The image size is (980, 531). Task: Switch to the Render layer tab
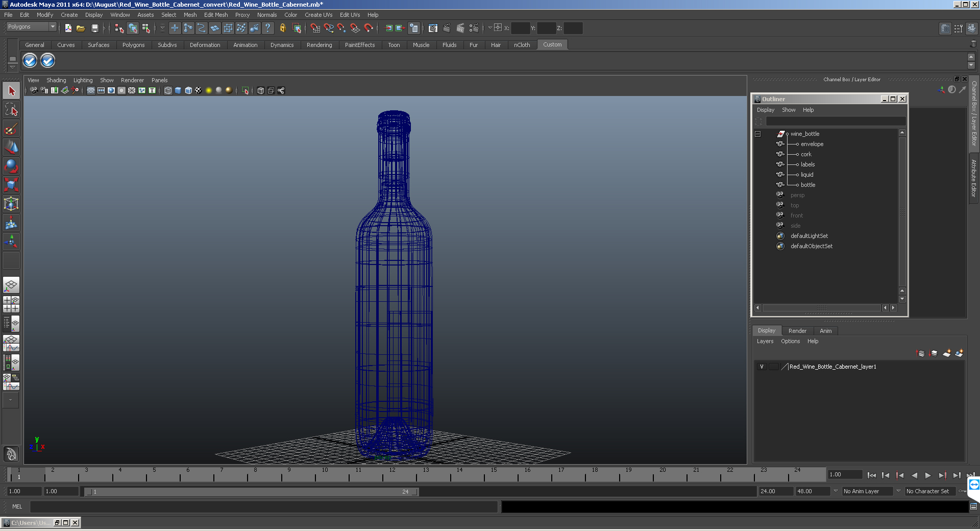[797, 331]
